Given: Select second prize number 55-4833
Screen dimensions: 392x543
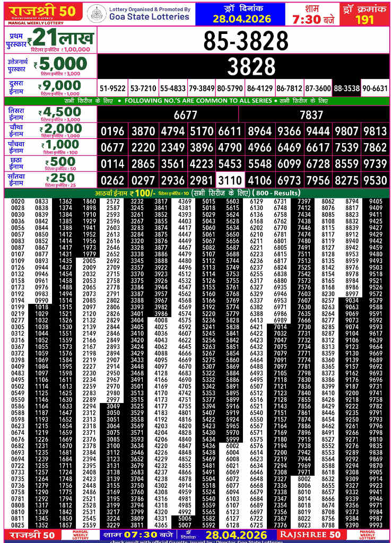Looking at the screenshot, I should pos(173,89).
